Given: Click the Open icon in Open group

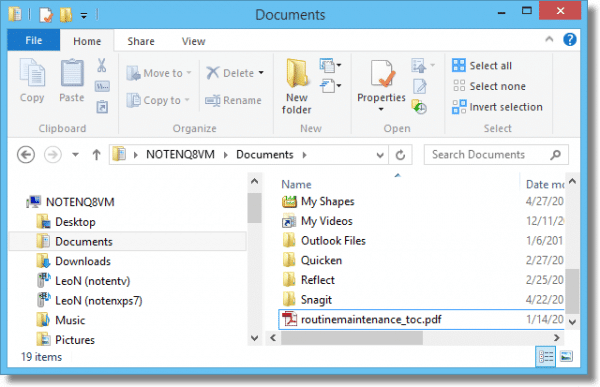Looking at the screenshot, I should coord(419,65).
